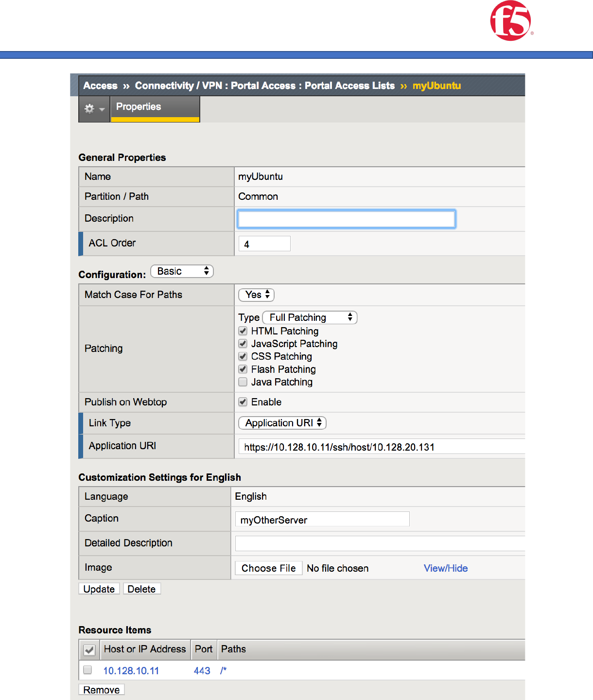Open Match Case For Paths dropdown
The width and height of the screenshot is (593, 700).
(257, 295)
